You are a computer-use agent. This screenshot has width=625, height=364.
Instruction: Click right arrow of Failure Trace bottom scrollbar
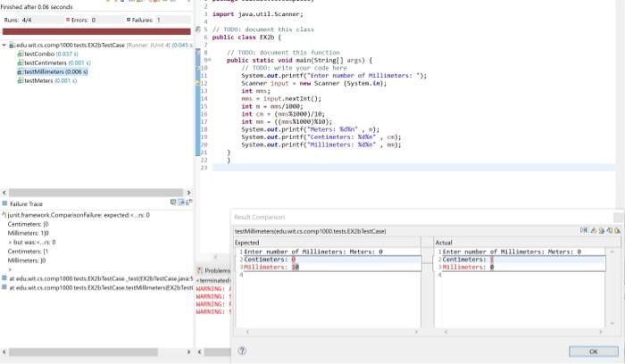(x=188, y=352)
